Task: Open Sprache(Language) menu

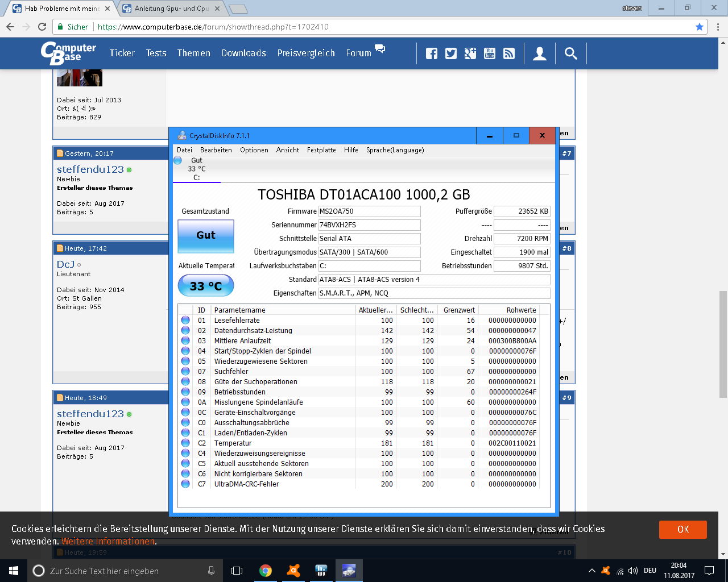Action: pyautogui.click(x=395, y=150)
